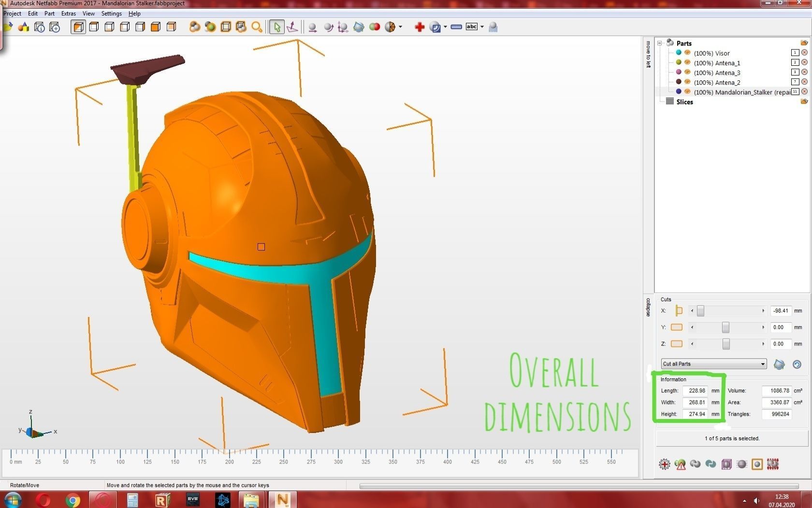
Task: Open Google Chrome from the taskbar
Action: coord(73,500)
